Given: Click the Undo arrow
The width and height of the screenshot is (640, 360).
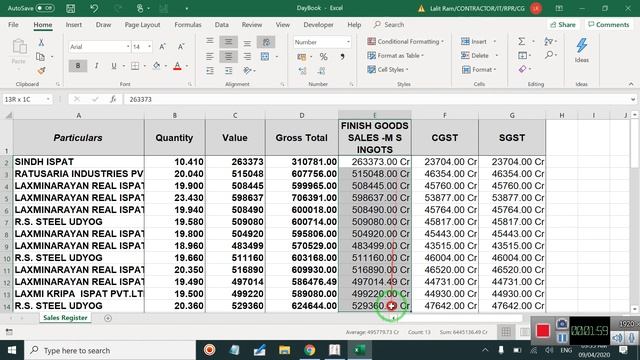Looking at the screenshot, I should click(x=94, y=8).
